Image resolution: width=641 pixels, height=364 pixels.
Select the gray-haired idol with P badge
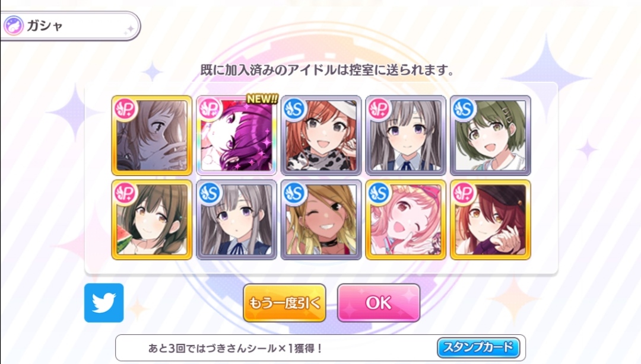tap(405, 136)
